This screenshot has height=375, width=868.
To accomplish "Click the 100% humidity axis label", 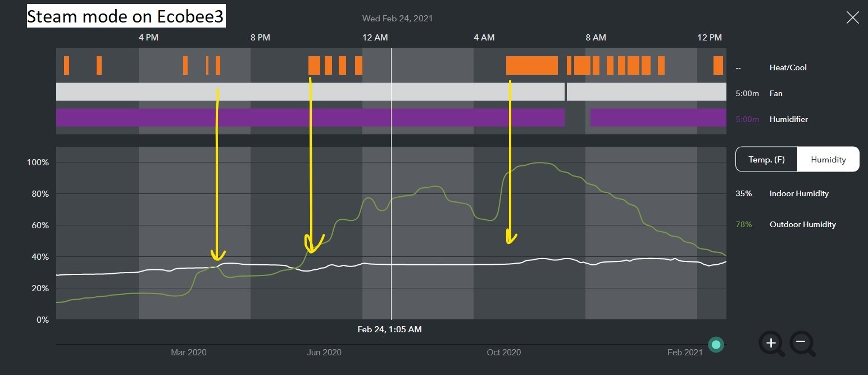I will [x=38, y=162].
